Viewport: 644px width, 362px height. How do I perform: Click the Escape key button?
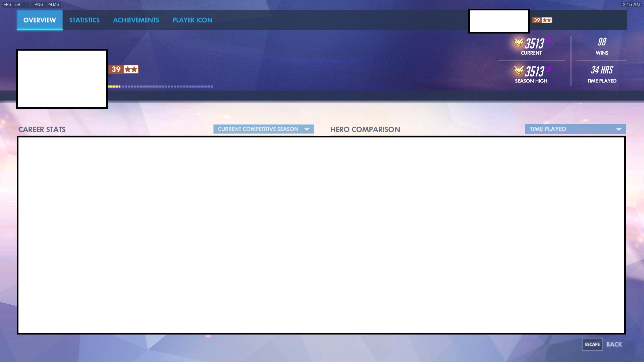click(x=592, y=344)
